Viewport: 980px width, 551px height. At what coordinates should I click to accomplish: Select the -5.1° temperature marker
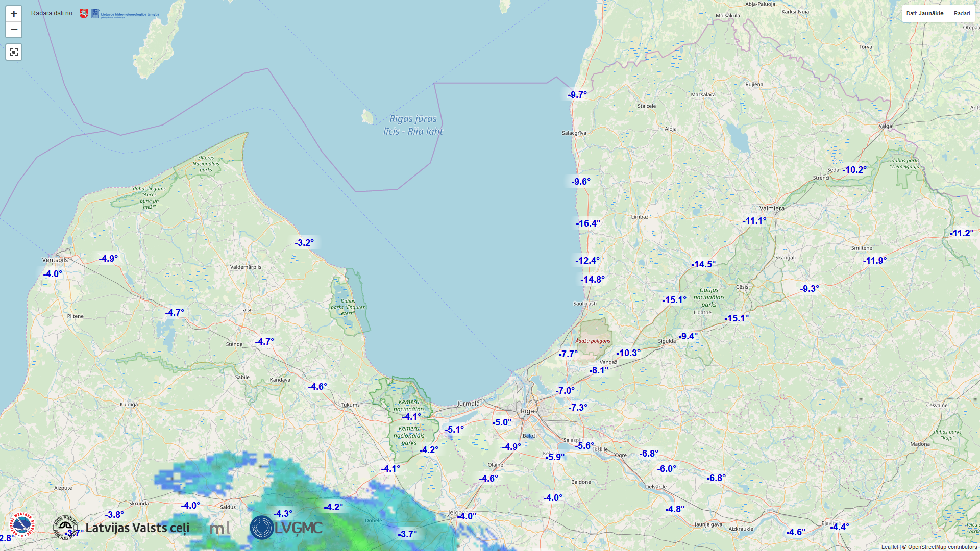454,430
